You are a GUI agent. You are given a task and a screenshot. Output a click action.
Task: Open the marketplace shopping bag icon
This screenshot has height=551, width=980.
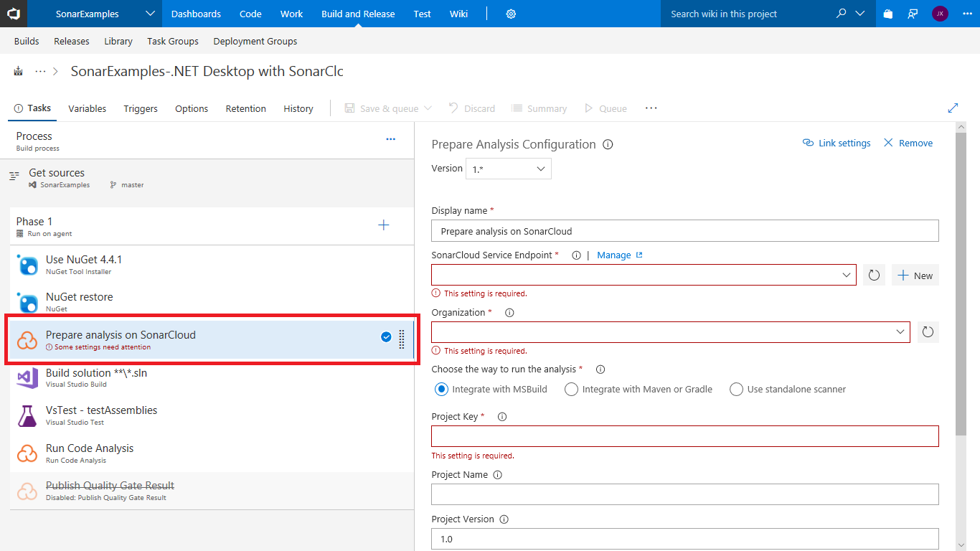pyautogui.click(x=887, y=14)
